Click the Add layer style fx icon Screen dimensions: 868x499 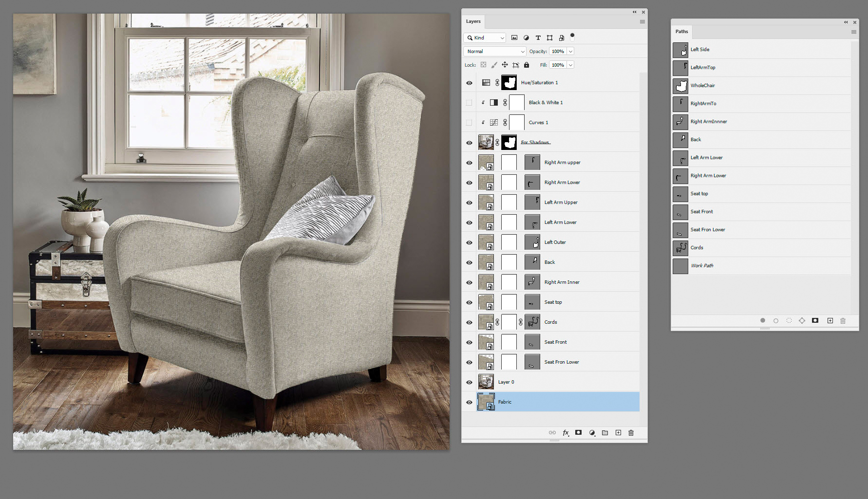coord(566,432)
